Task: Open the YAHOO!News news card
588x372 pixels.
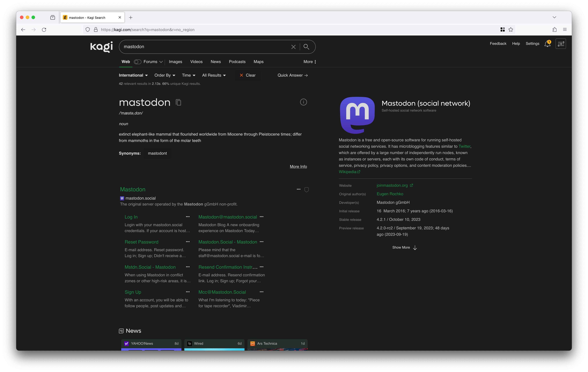Action: (x=151, y=345)
